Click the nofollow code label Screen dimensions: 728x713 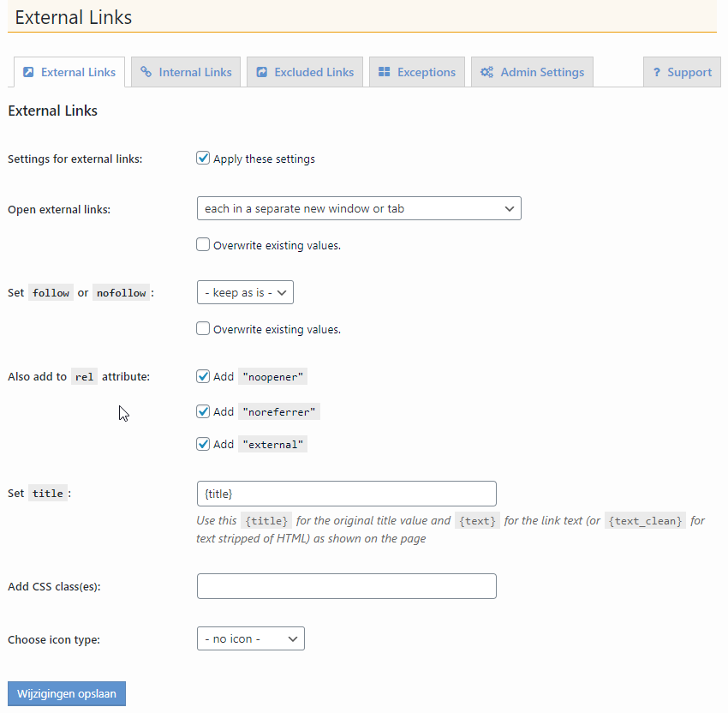click(121, 292)
